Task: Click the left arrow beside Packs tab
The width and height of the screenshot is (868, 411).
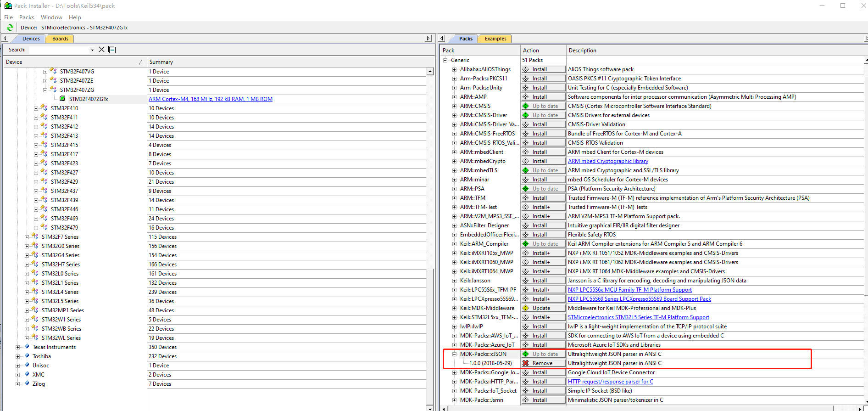Action: (x=442, y=39)
